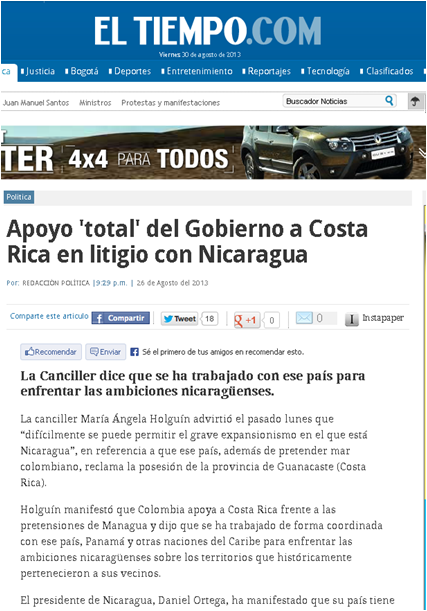This screenshot has height=611, width=427.
Task: Open the Deportes section
Action: click(x=132, y=71)
